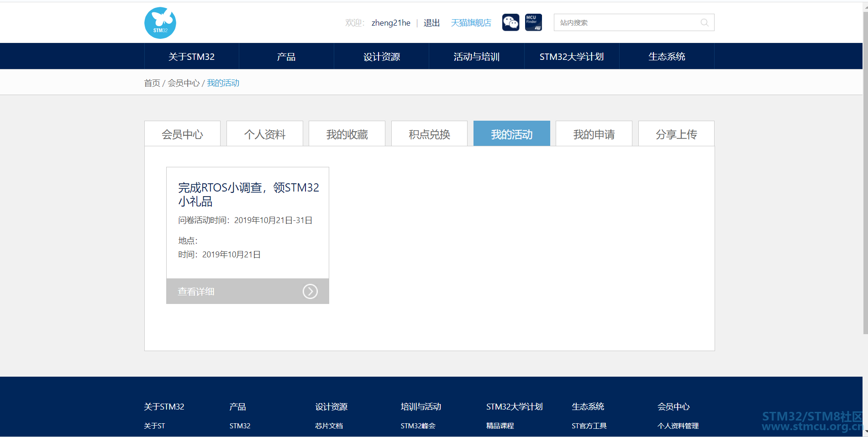
Task: Switch to the 个人资料 tab
Action: pyautogui.click(x=265, y=134)
